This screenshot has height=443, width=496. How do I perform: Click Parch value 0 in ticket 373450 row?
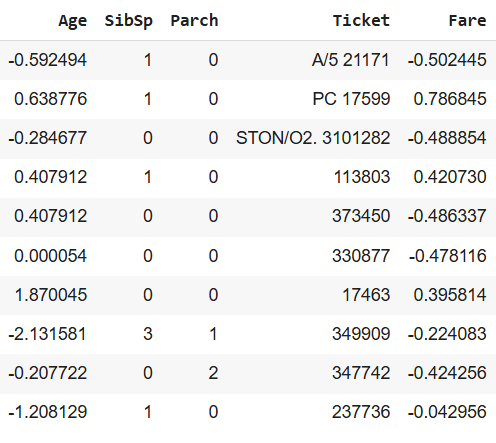pyautogui.click(x=213, y=216)
